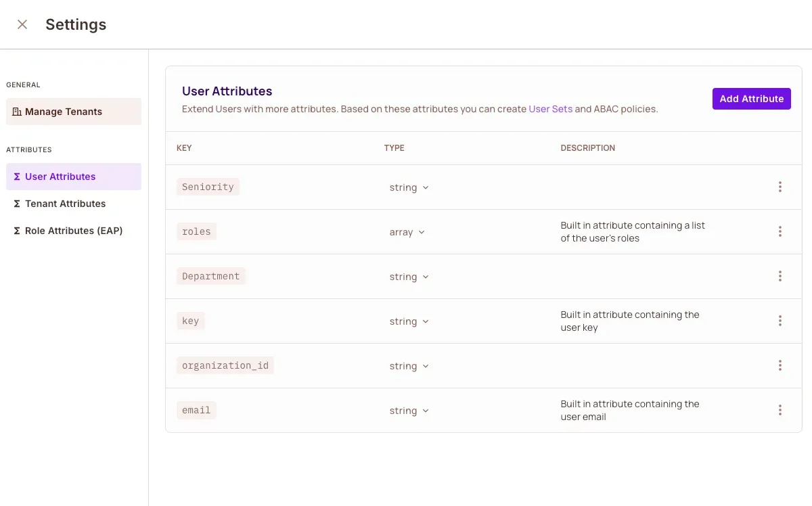
Task: Expand the roles array type dropdown
Action: tap(407, 232)
